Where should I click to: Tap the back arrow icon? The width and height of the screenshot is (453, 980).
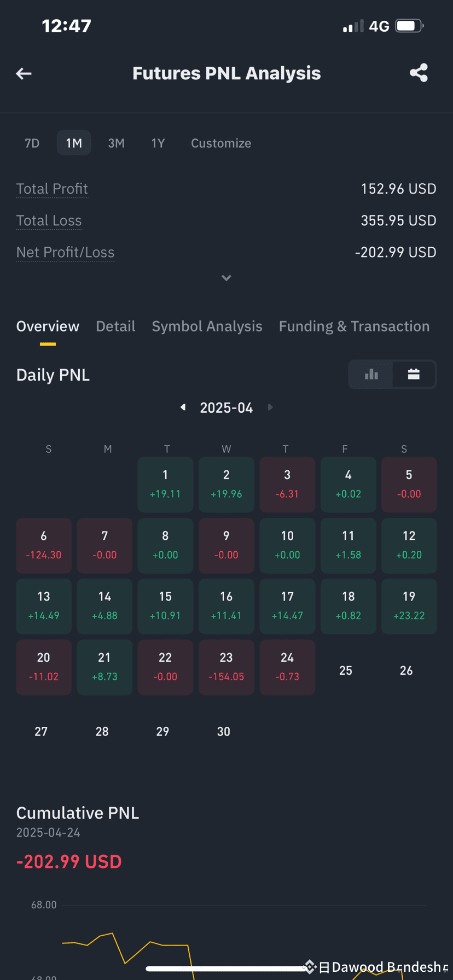pyautogui.click(x=24, y=73)
